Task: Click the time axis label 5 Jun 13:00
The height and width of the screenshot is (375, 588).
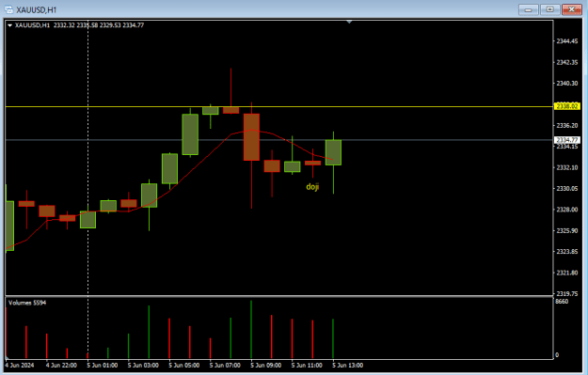Action: [347, 366]
